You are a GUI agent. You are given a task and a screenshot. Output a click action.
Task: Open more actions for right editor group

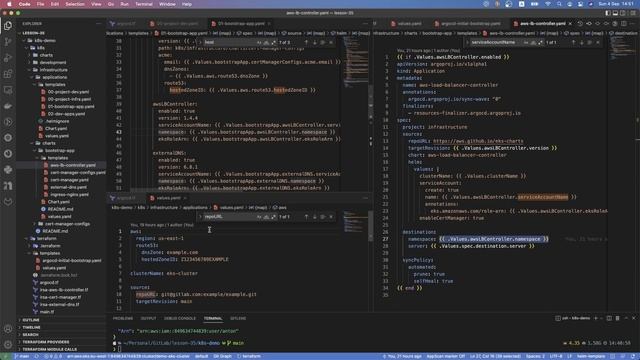click(632, 24)
